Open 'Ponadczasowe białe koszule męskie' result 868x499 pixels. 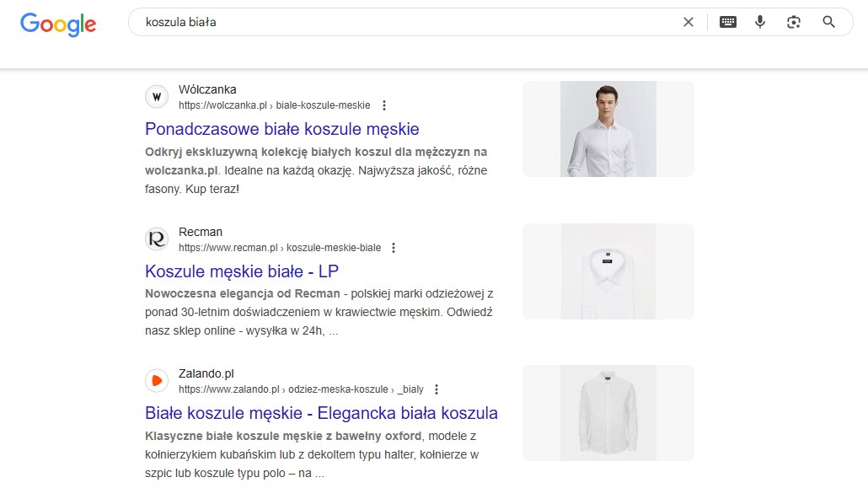point(281,129)
